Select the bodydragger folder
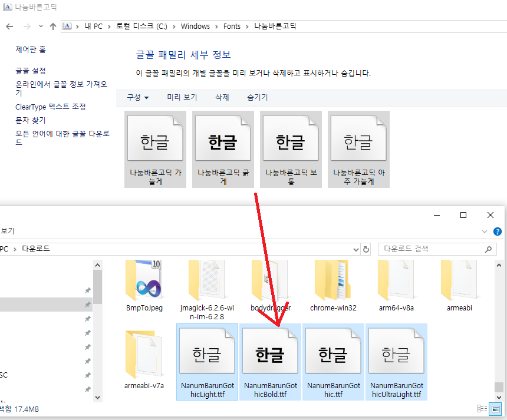 point(271,286)
